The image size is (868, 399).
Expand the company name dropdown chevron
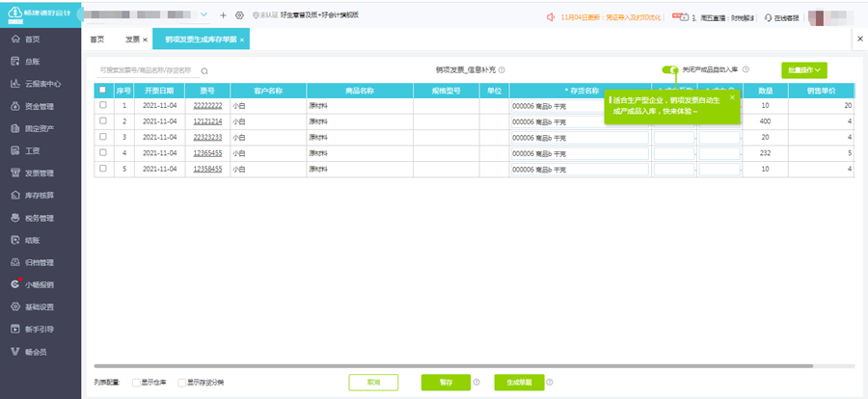[x=203, y=15]
